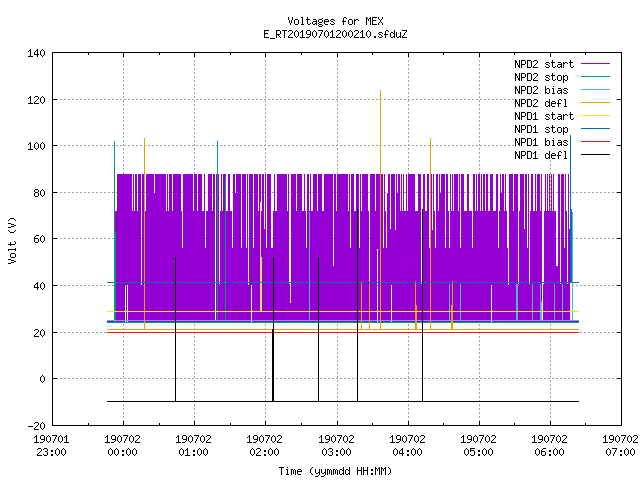The width and height of the screenshot is (640, 480).
Task: Click the "190702 07:00" x-axis tick label
Action: pyautogui.click(x=620, y=446)
